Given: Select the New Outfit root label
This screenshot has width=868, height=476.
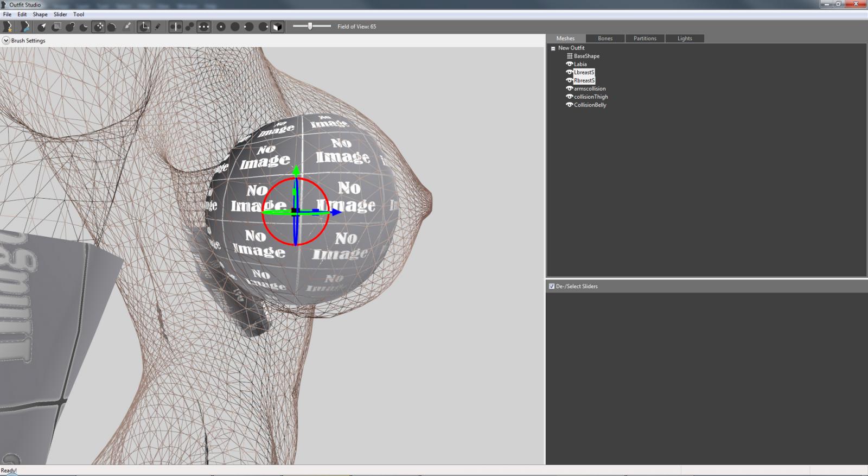Looking at the screenshot, I should 571,48.
